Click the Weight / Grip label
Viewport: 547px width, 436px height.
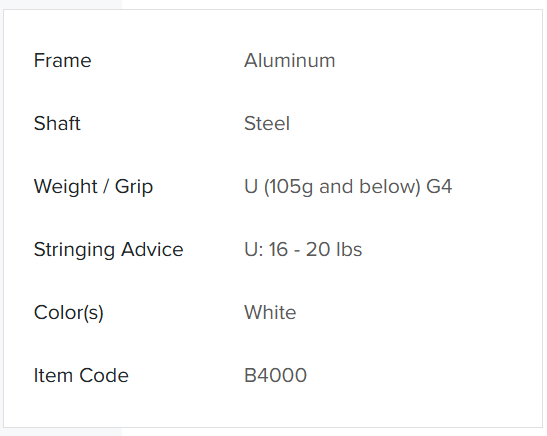point(93,187)
